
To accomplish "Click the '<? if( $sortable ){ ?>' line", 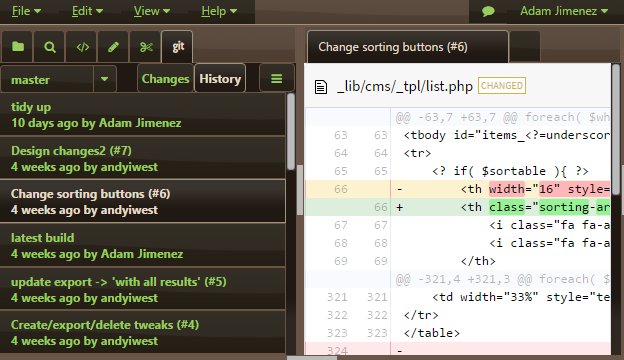I will [458, 171].
